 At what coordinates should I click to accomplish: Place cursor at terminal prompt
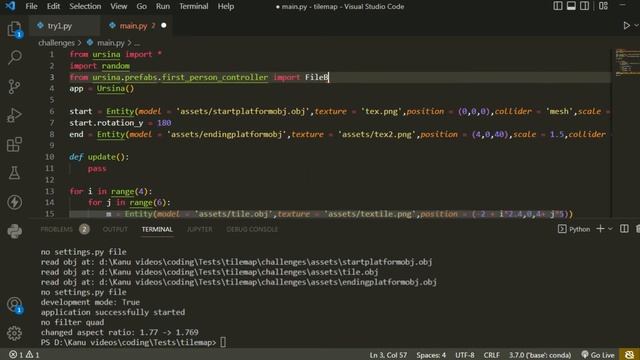pos(223,342)
